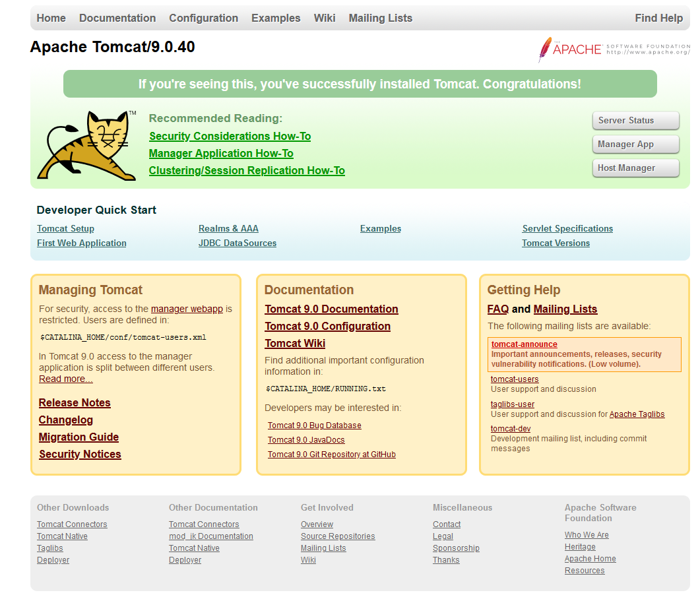Open the Sponsorship footer link
This screenshot has height=599, width=700.
456,548
